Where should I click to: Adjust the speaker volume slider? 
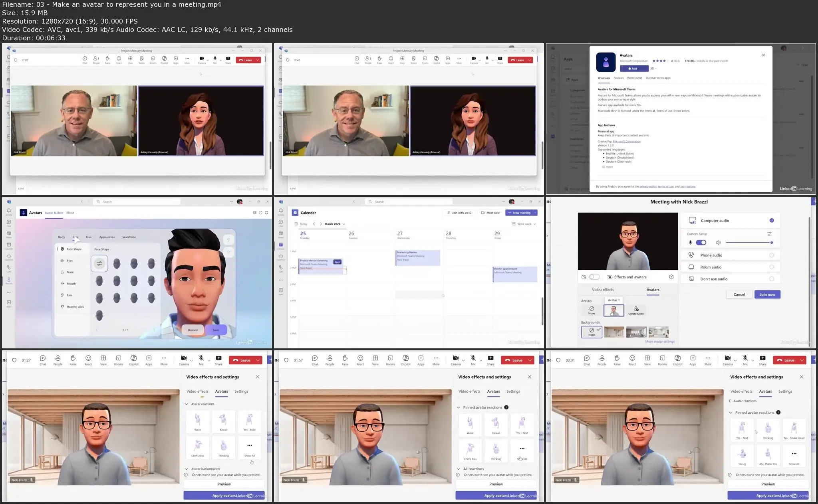tap(749, 243)
